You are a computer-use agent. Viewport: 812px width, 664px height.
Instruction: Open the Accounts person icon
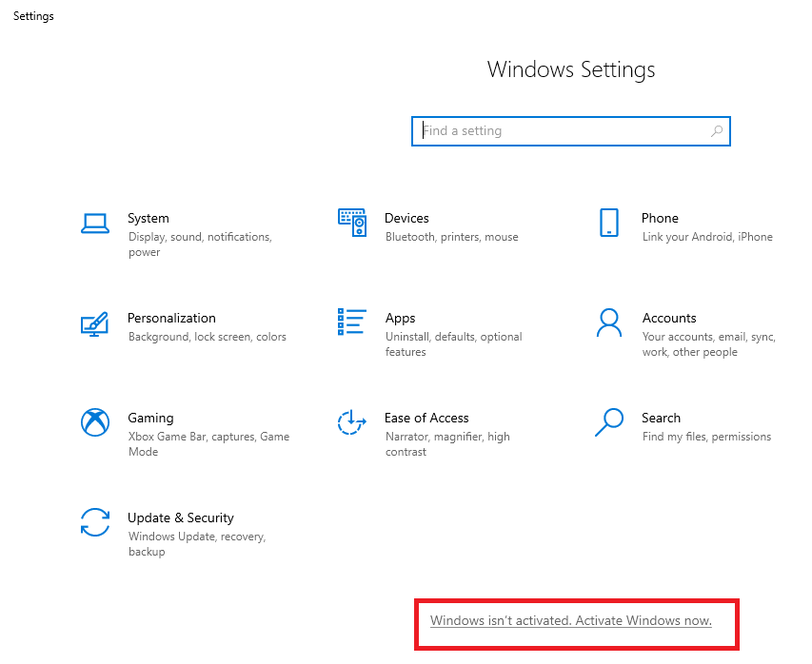(x=609, y=322)
